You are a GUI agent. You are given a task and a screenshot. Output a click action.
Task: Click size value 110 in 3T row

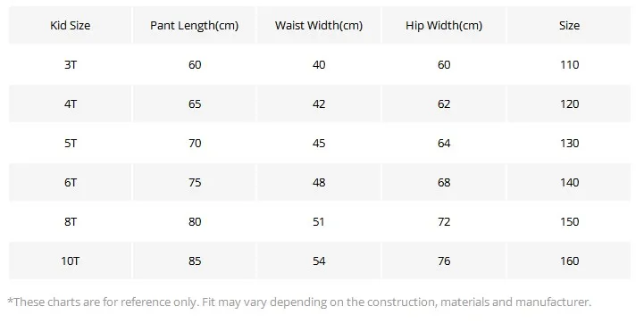(569, 65)
